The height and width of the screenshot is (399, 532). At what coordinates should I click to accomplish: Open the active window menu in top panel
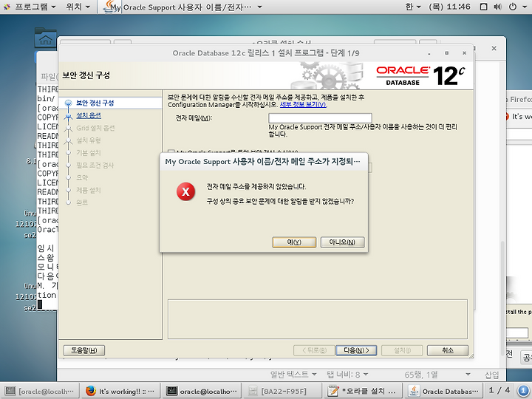tap(183, 7)
